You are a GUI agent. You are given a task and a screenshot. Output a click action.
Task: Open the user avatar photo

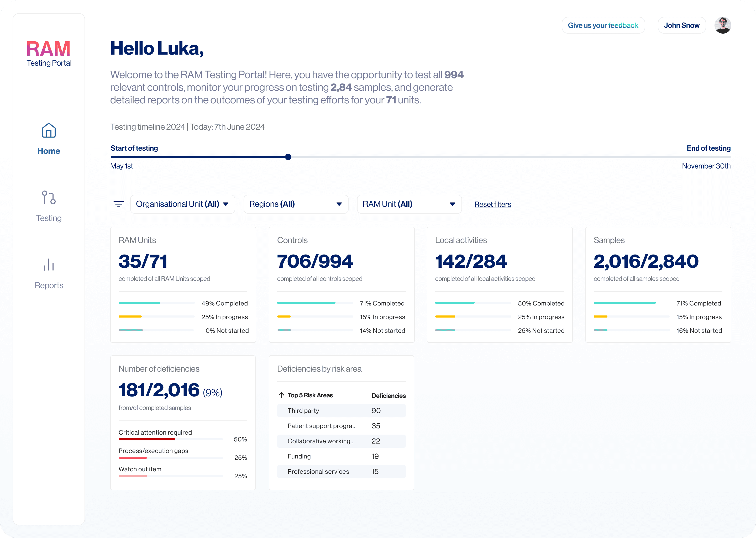click(x=723, y=25)
